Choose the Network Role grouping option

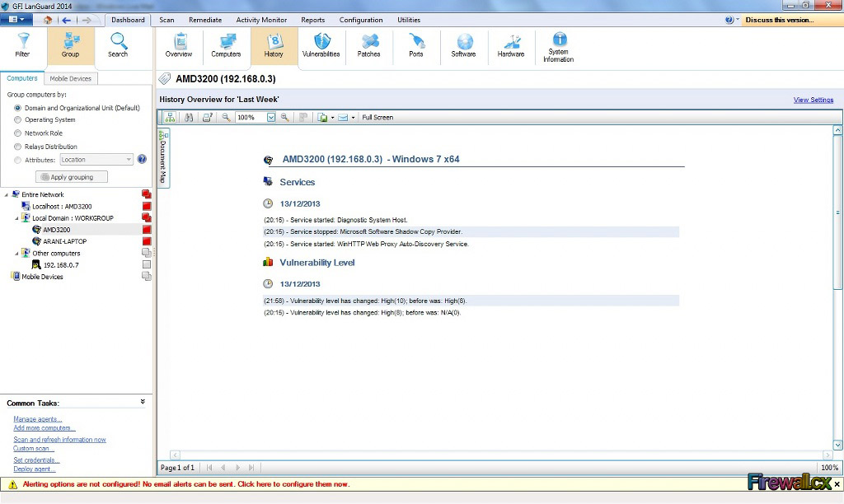pyautogui.click(x=18, y=133)
